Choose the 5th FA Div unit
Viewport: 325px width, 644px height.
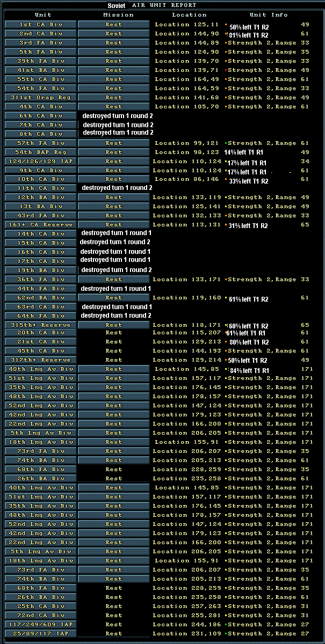[x=41, y=52]
